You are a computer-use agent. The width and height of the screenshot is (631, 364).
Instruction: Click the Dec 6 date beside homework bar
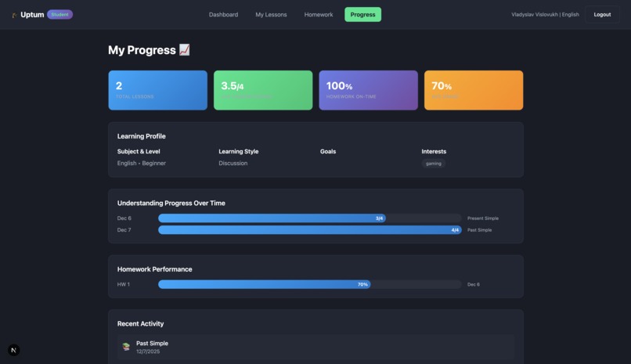point(473,284)
